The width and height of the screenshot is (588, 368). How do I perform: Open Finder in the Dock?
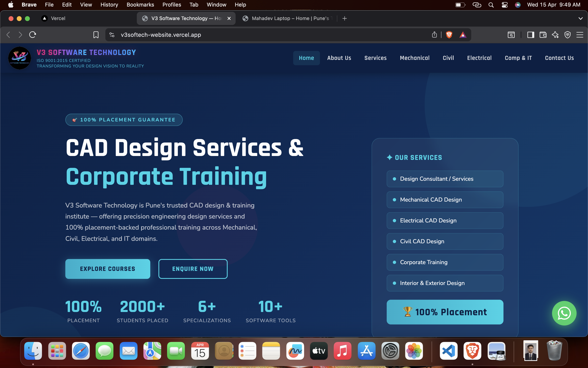click(x=33, y=351)
